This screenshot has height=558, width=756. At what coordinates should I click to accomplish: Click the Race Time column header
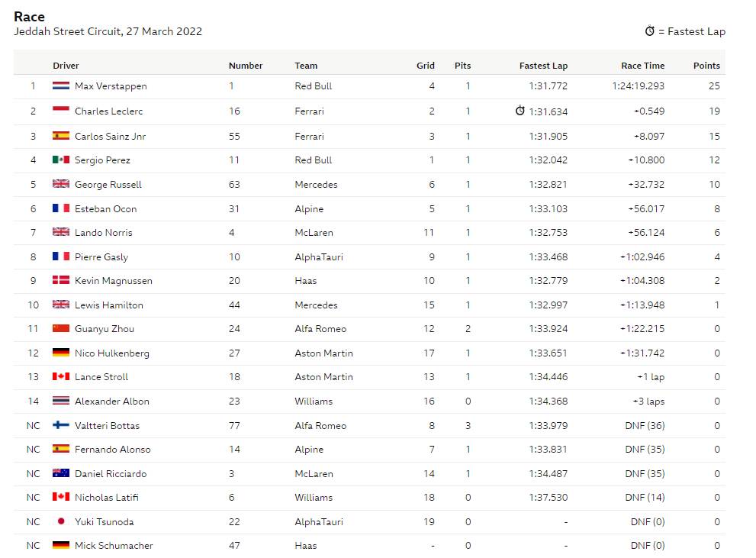642,66
